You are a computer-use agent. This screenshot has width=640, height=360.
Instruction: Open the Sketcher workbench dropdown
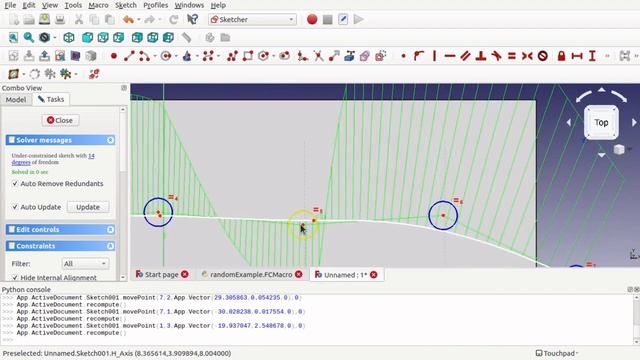point(252,19)
